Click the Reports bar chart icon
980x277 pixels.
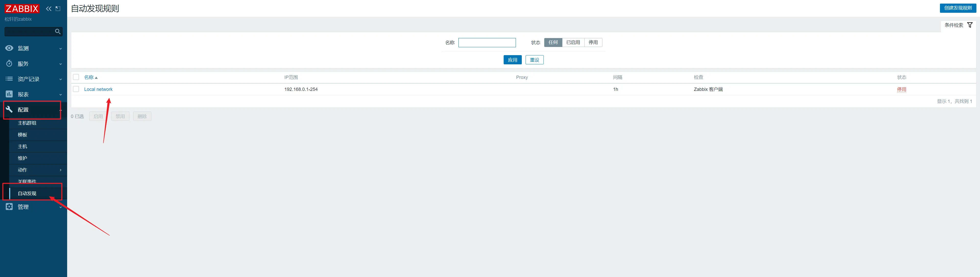click(x=9, y=94)
